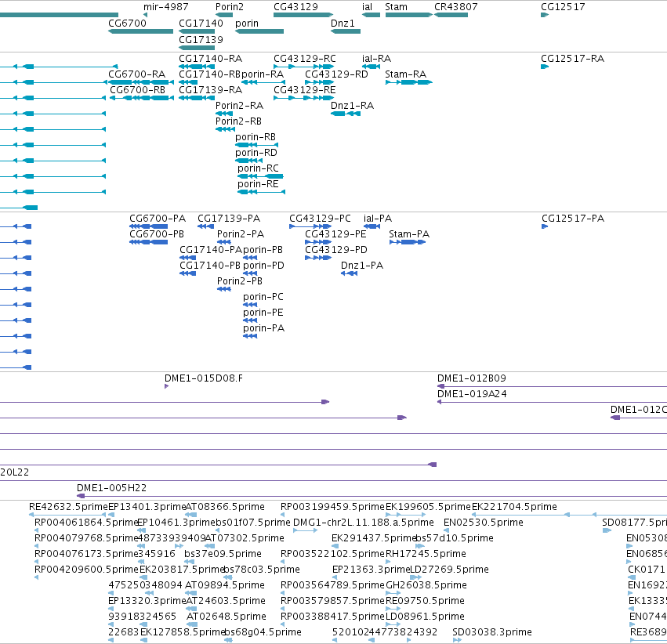Click transcript porin-RB
The width and height of the screenshot is (667, 644).
pos(256,145)
